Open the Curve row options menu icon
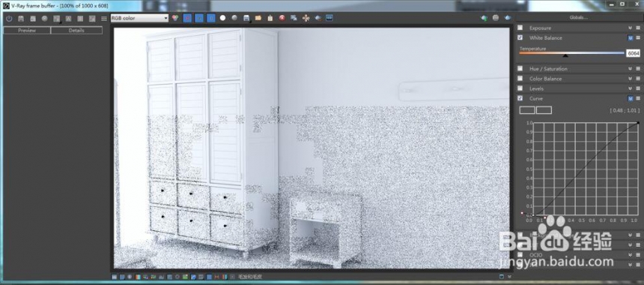 pos(638,98)
